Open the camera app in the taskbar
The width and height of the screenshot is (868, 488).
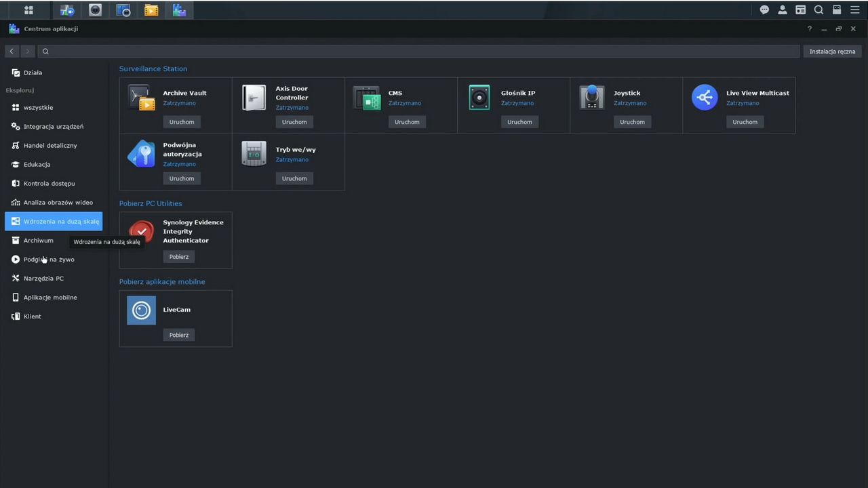tap(95, 9)
